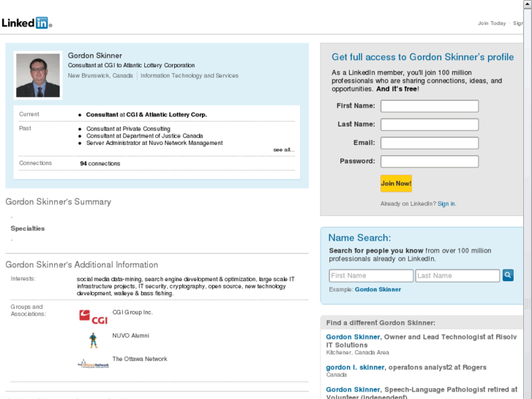
Task: Focus the First Name signup field
Action: [430, 106]
